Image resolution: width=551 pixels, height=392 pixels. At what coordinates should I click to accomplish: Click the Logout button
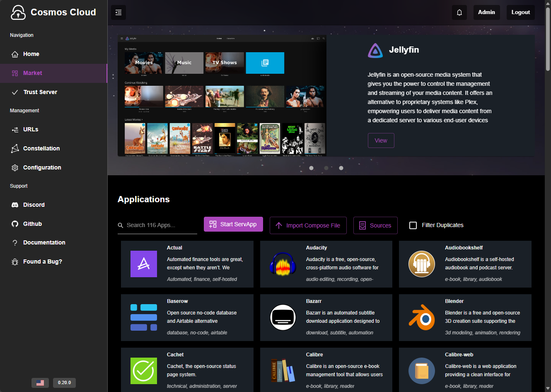click(x=521, y=12)
